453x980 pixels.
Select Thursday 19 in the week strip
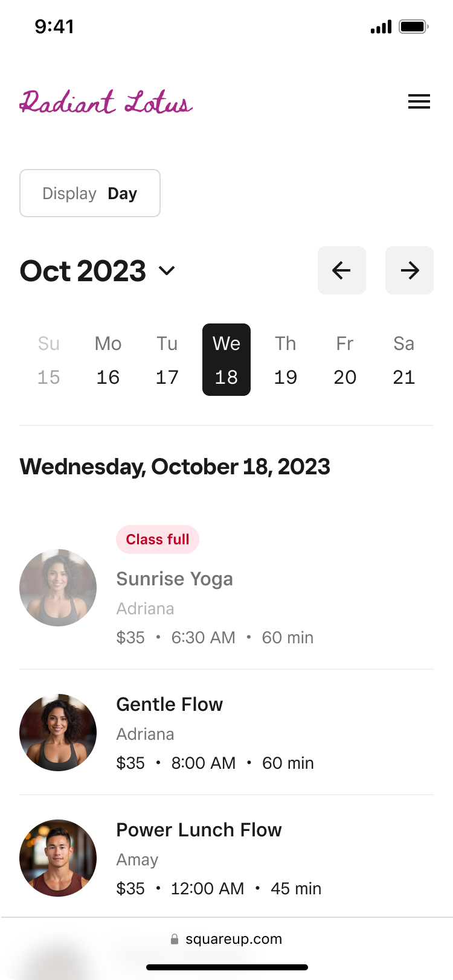pyautogui.click(x=286, y=360)
